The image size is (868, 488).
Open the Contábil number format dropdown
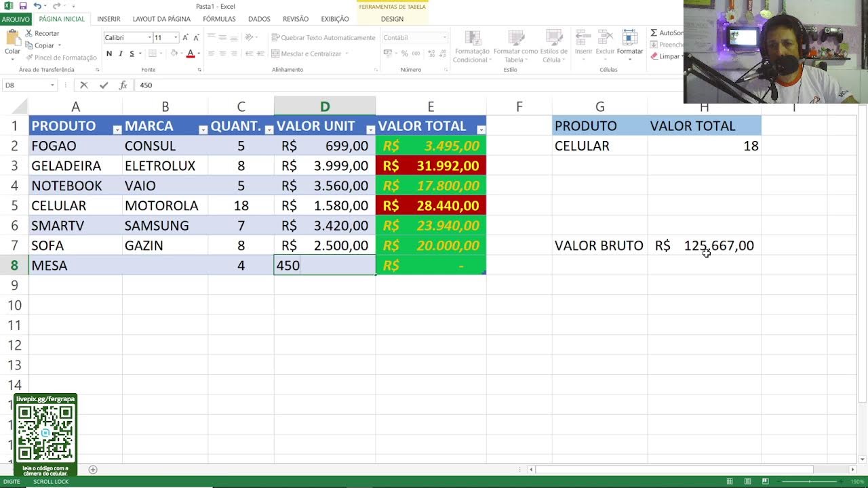point(445,38)
